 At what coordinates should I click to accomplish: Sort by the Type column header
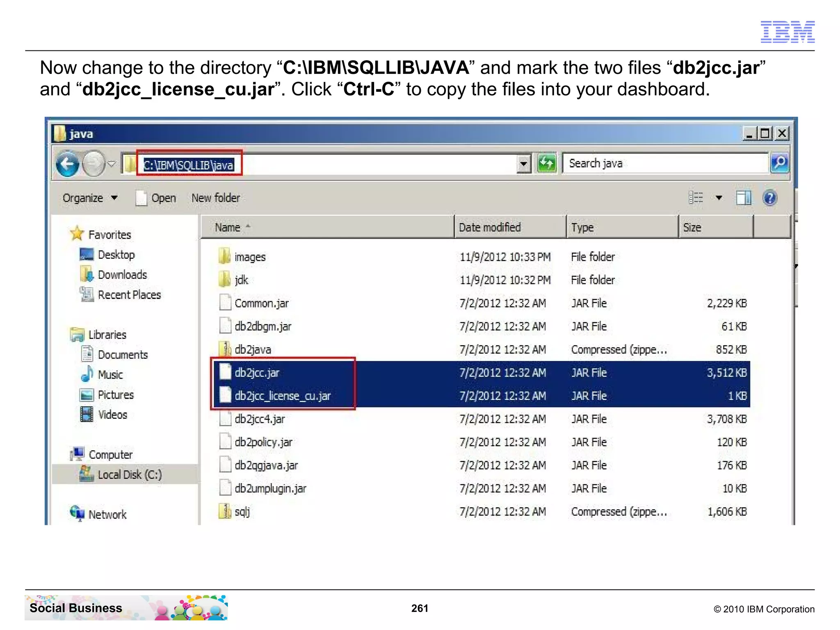(x=623, y=227)
